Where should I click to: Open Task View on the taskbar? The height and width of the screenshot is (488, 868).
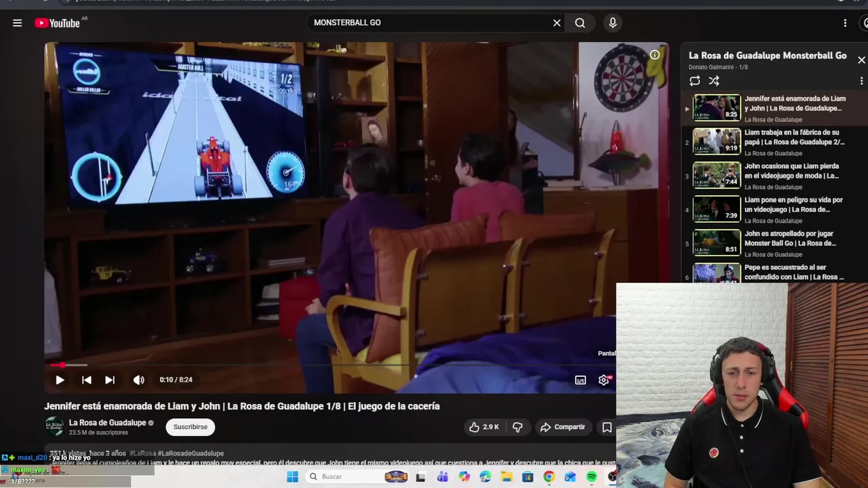coord(420,476)
